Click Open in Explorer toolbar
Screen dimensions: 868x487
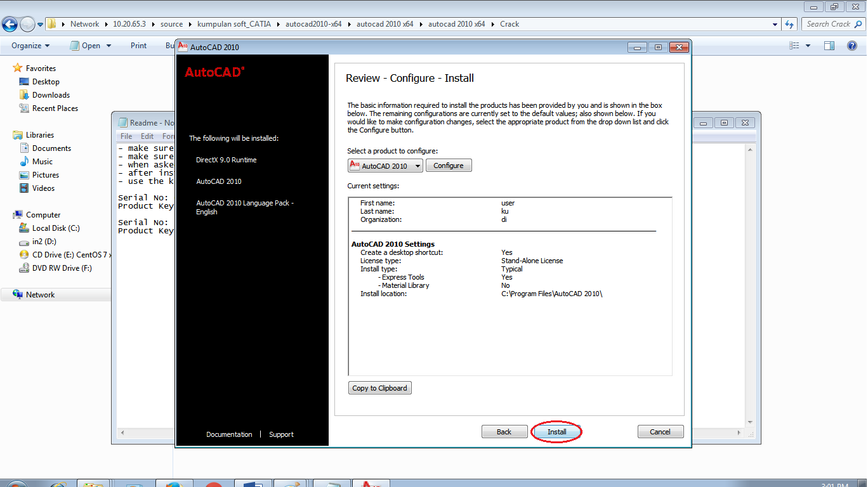[x=85, y=46]
